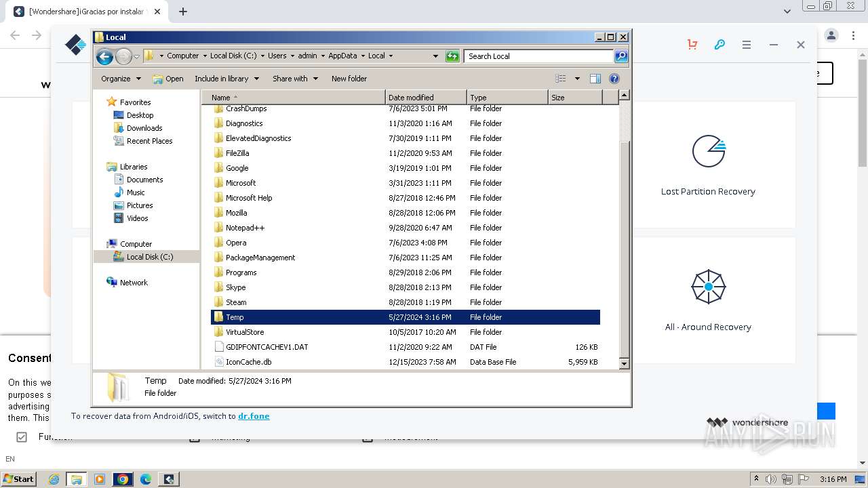Select Recent Places in navigation pane
Viewport: 868px width, 488px height.
click(x=149, y=141)
